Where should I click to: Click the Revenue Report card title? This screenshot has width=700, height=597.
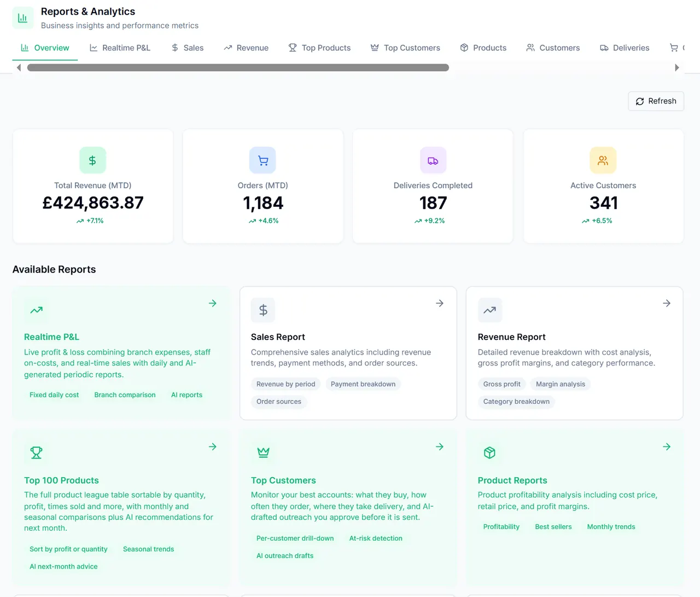[x=511, y=337]
